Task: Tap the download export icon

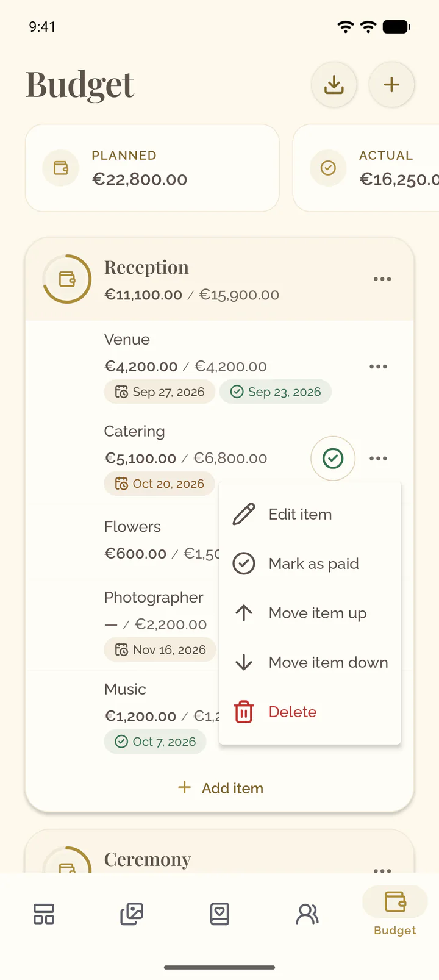Action: click(x=334, y=84)
